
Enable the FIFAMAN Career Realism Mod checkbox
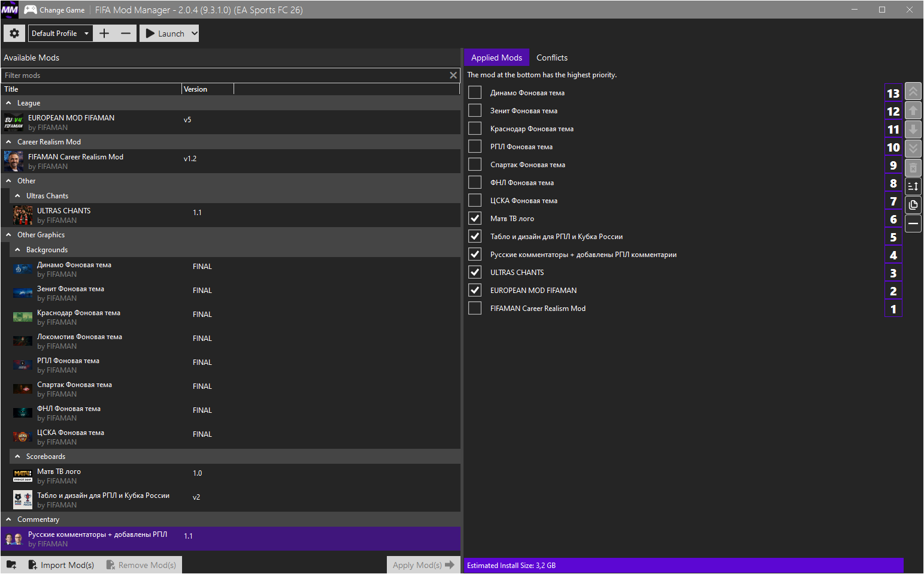point(475,309)
